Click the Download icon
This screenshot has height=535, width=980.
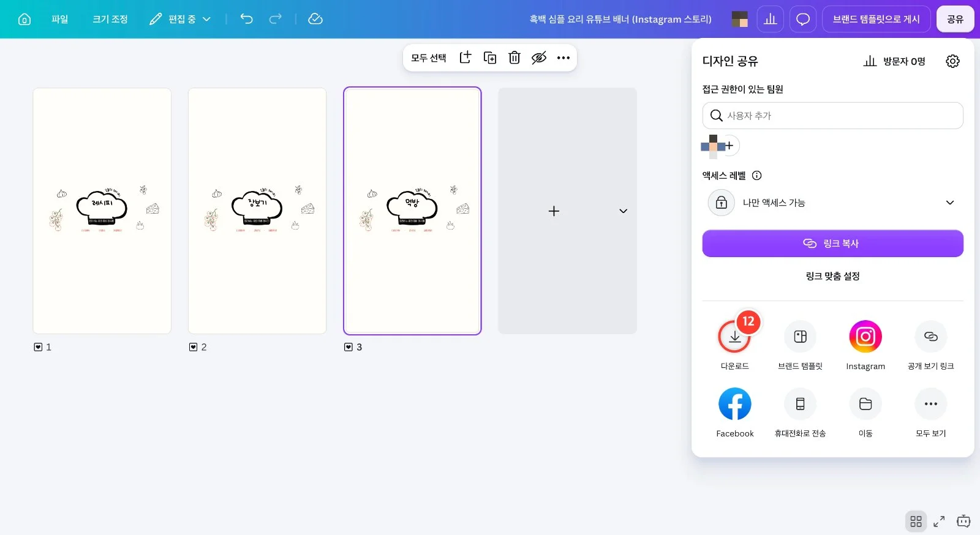click(734, 337)
